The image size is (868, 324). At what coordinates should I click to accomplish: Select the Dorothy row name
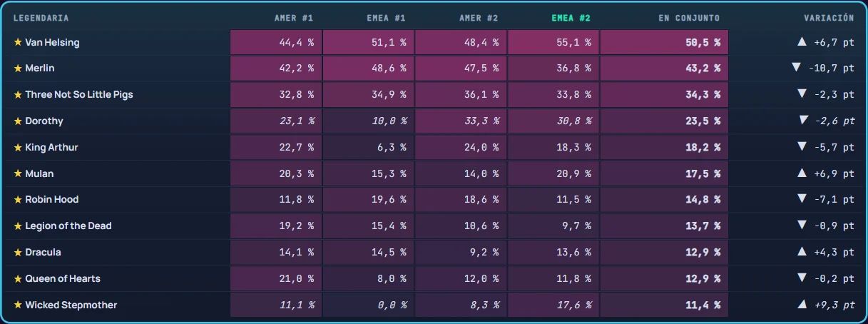click(44, 121)
